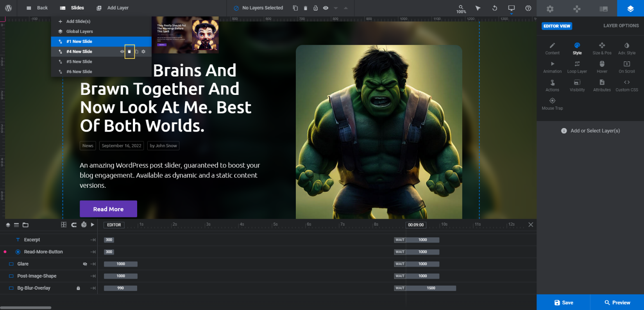Screen dimensions: 644x310
Task: Switch to the layer options tab
Action: pyautogui.click(x=630, y=8)
